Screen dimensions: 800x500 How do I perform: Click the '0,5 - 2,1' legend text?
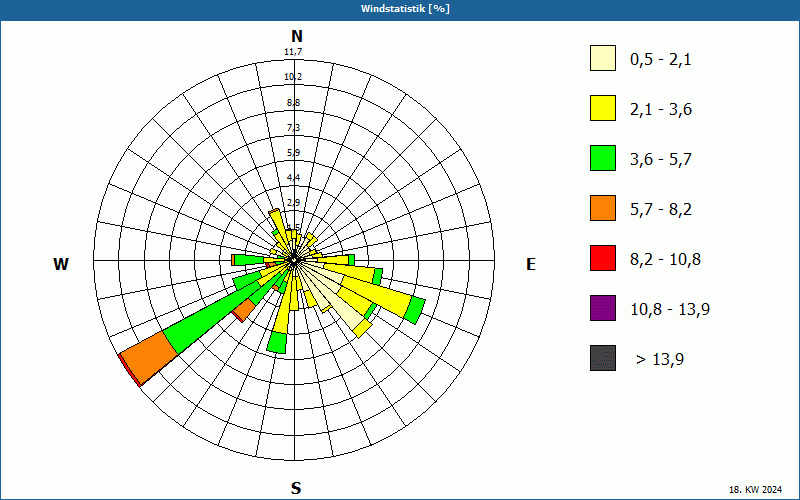661,60
